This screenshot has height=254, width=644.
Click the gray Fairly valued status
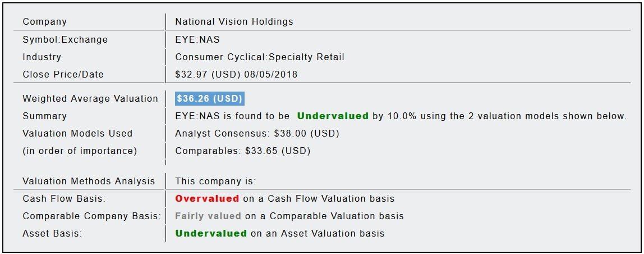208,216
